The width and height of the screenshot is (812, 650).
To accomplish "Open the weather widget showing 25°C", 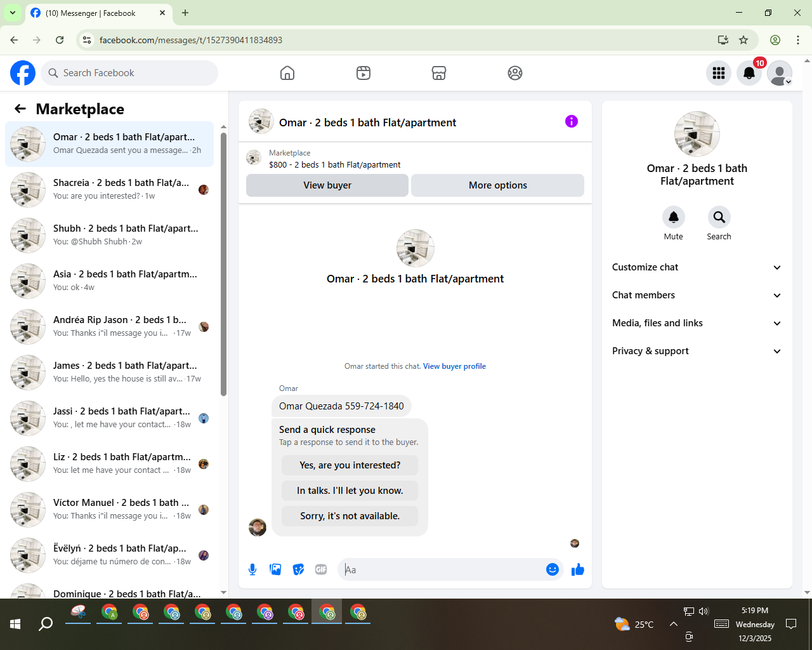I will pos(634,624).
